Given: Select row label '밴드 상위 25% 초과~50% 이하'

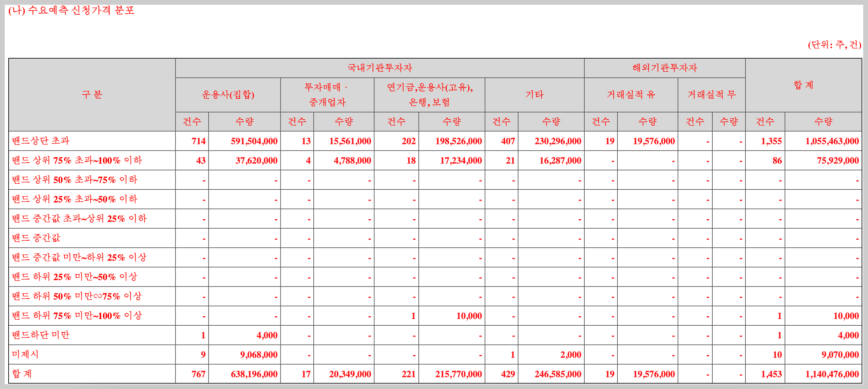Looking at the screenshot, I should pos(75,199).
